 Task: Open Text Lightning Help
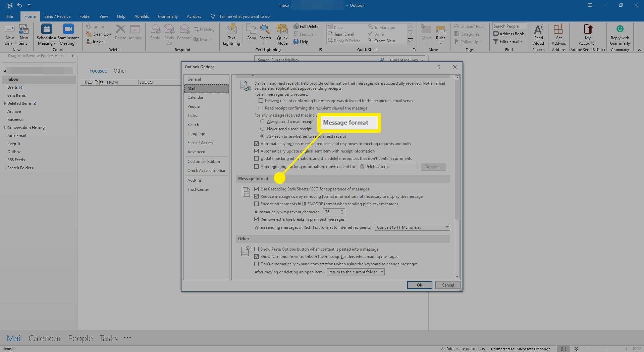301,42
